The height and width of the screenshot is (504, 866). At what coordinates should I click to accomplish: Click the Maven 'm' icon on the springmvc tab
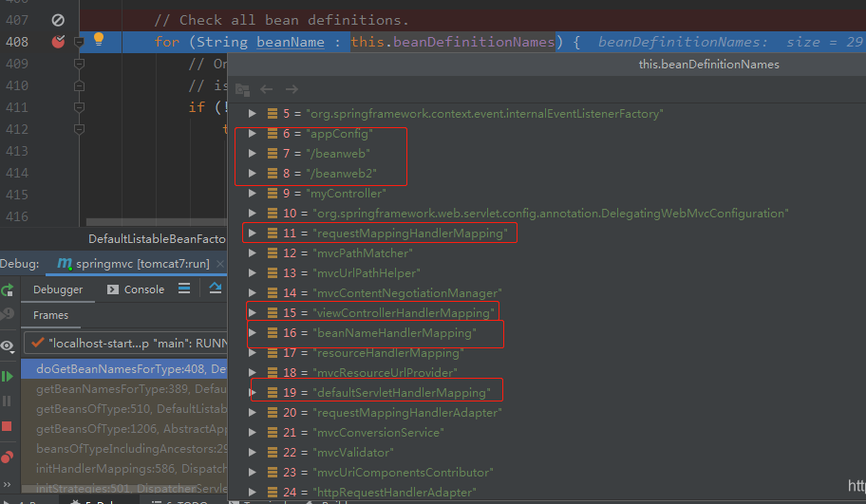[x=65, y=263]
